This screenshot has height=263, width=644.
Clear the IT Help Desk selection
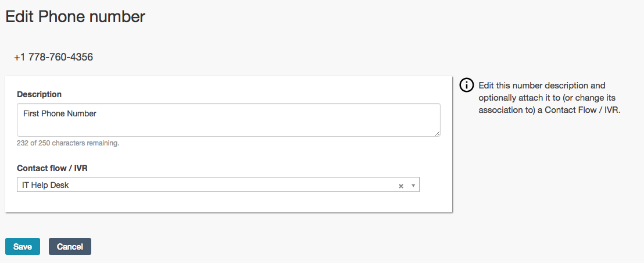tap(400, 186)
